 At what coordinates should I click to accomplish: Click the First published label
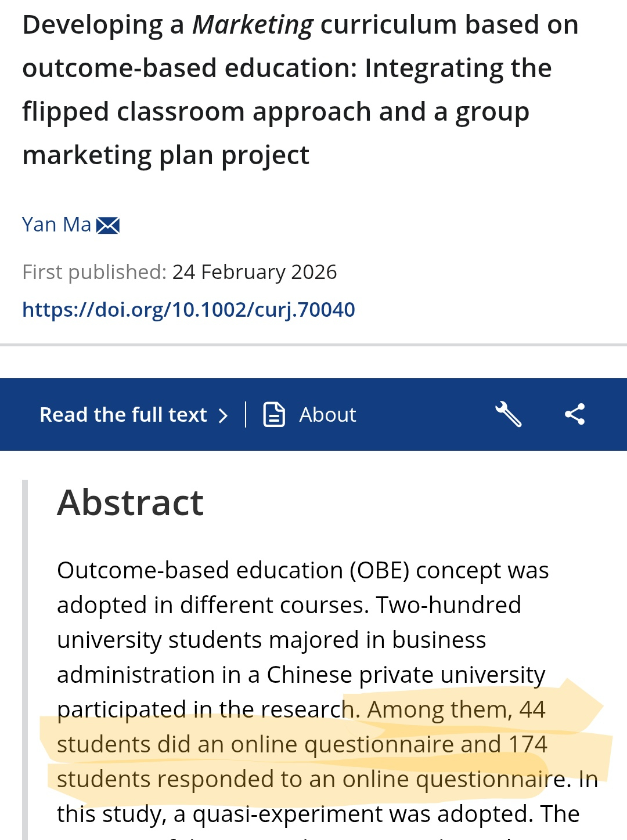point(94,272)
